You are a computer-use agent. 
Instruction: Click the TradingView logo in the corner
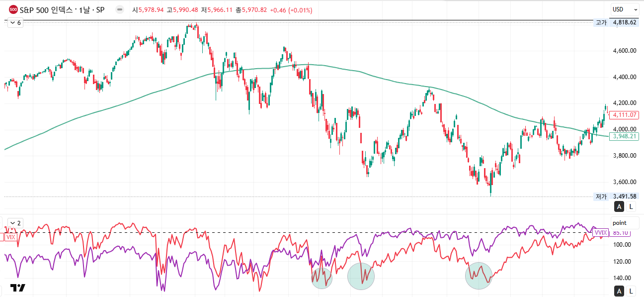(x=18, y=288)
